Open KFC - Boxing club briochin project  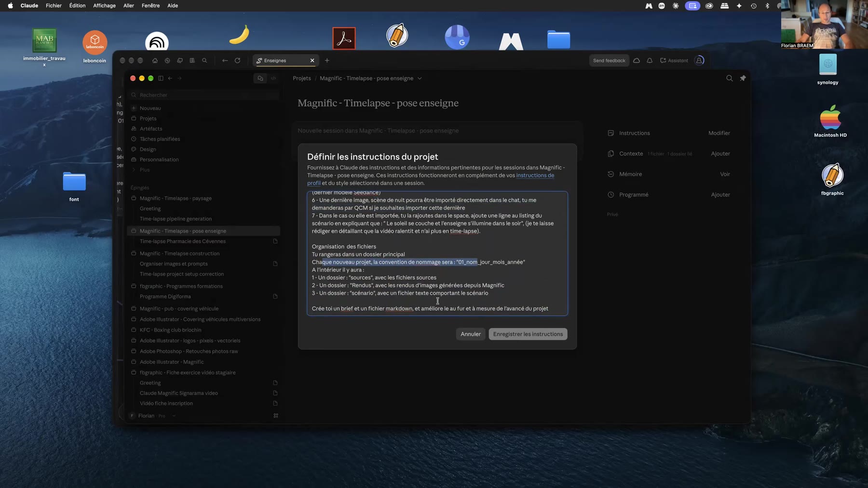[x=170, y=330]
